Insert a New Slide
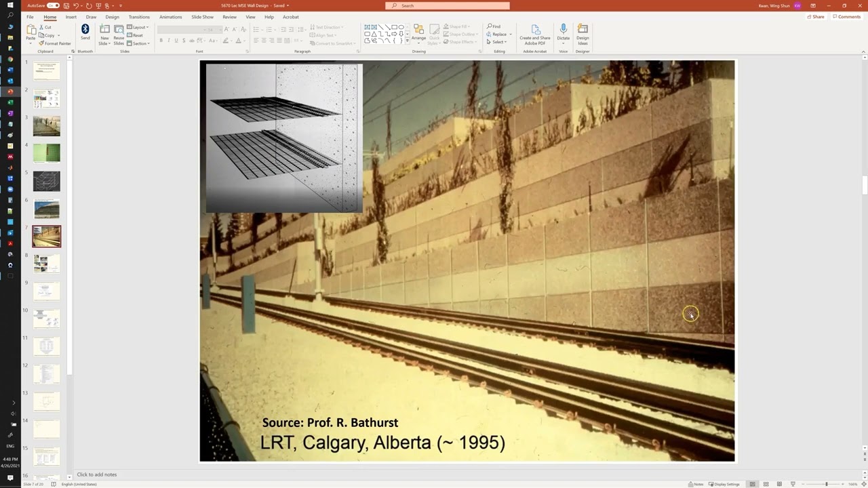Image resolution: width=868 pixels, height=488 pixels. tap(104, 35)
